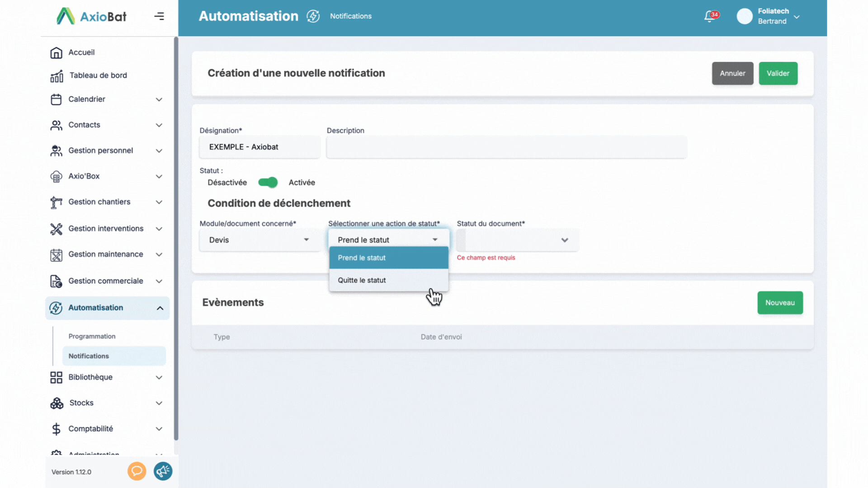Toggle the Désactivée/Activée status switch

tap(268, 183)
